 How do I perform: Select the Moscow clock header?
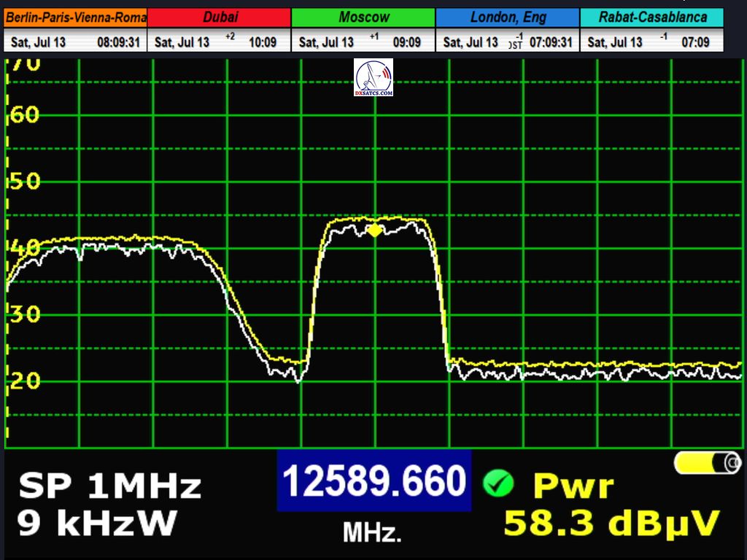click(363, 17)
